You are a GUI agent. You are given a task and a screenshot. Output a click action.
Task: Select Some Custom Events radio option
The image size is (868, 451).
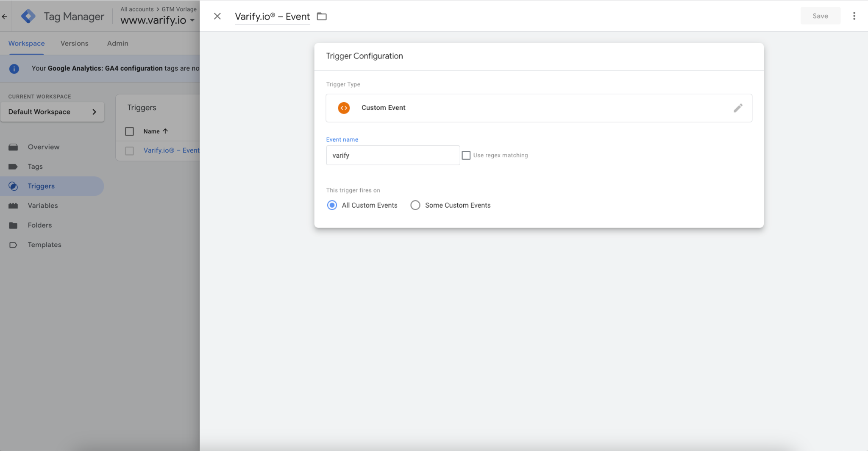(415, 205)
